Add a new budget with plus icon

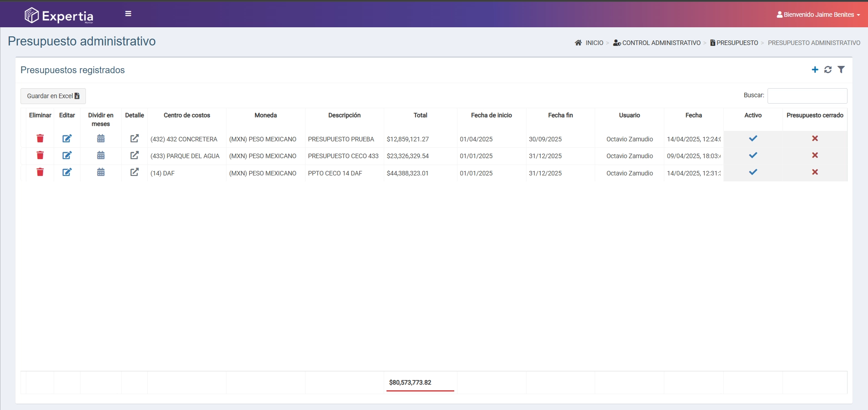(x=815, y=70)
